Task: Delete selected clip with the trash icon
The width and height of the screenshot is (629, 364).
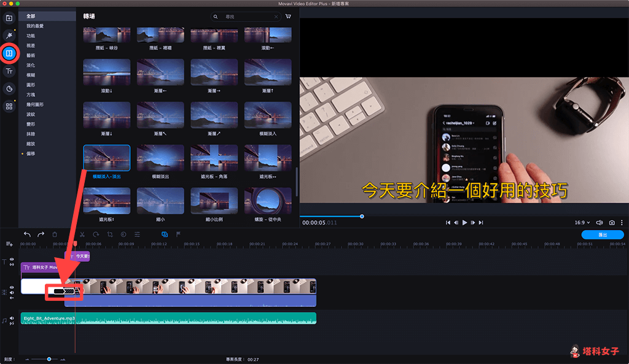Action: point(55,234)
